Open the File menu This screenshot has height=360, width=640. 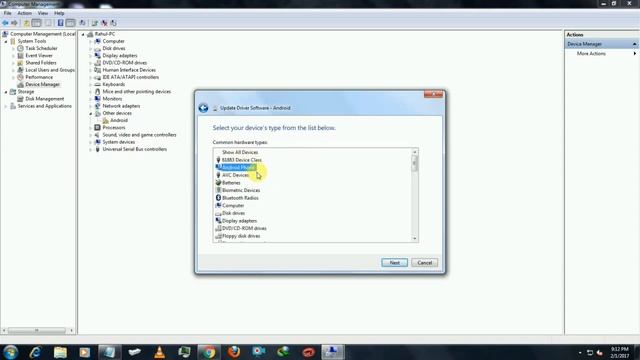point(7,13)
